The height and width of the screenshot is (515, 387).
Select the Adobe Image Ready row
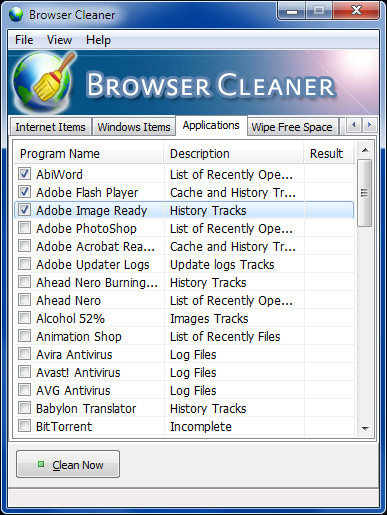(x=184, y=210)
